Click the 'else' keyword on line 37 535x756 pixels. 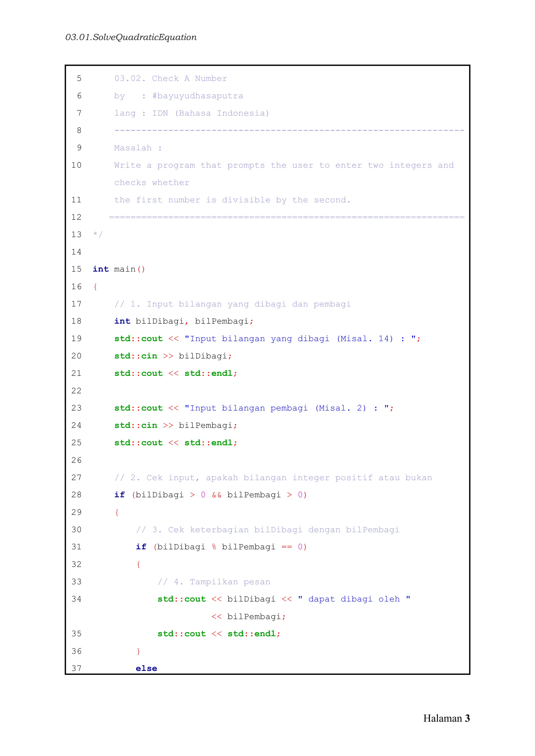click(x=147, y=668)
